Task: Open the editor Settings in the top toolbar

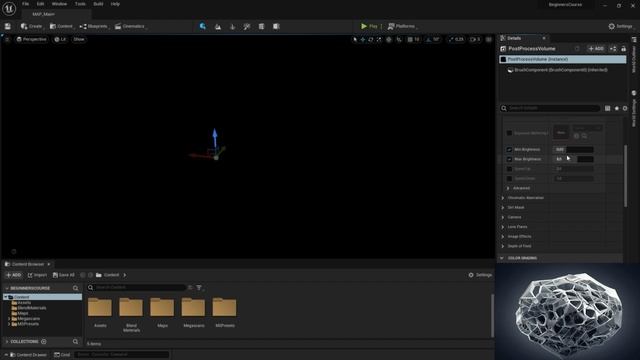Action: point(620,26)
